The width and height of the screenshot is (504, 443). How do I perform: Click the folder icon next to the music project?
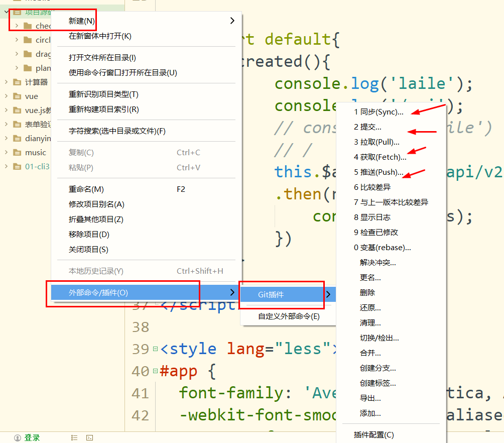(x=17, y=152)
